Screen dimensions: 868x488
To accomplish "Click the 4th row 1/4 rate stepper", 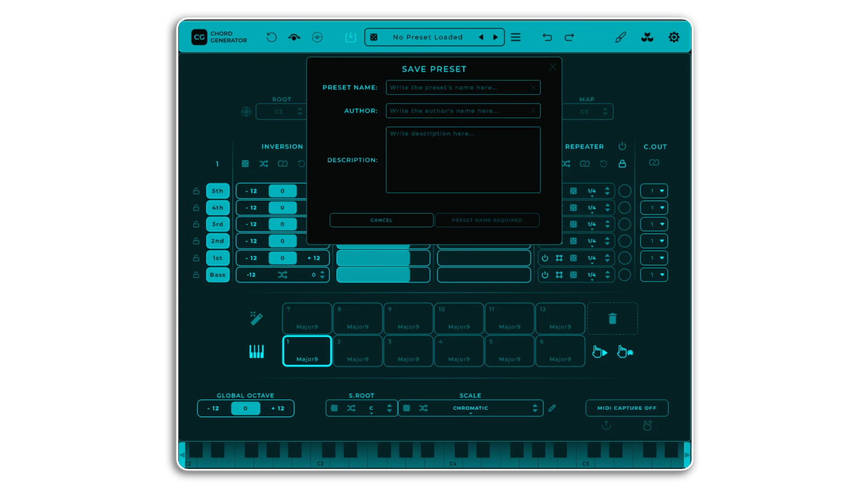I will point(608,208).
